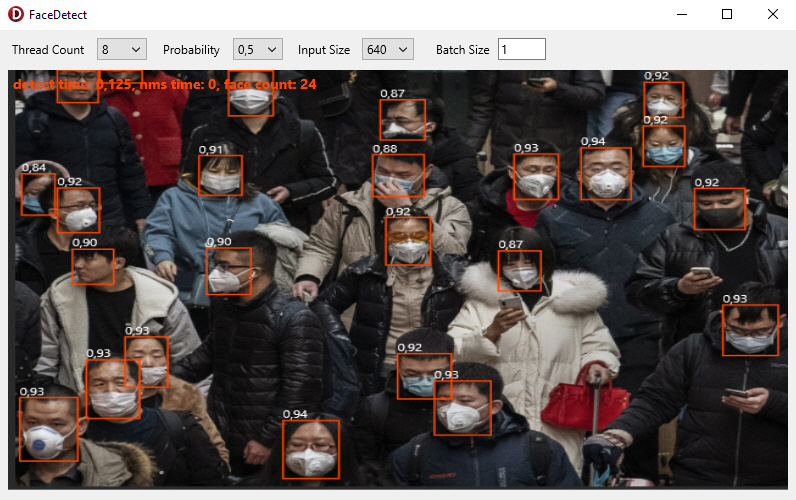Minimize the FaceDetect window

pyautogui.click(x=682, y=14)
